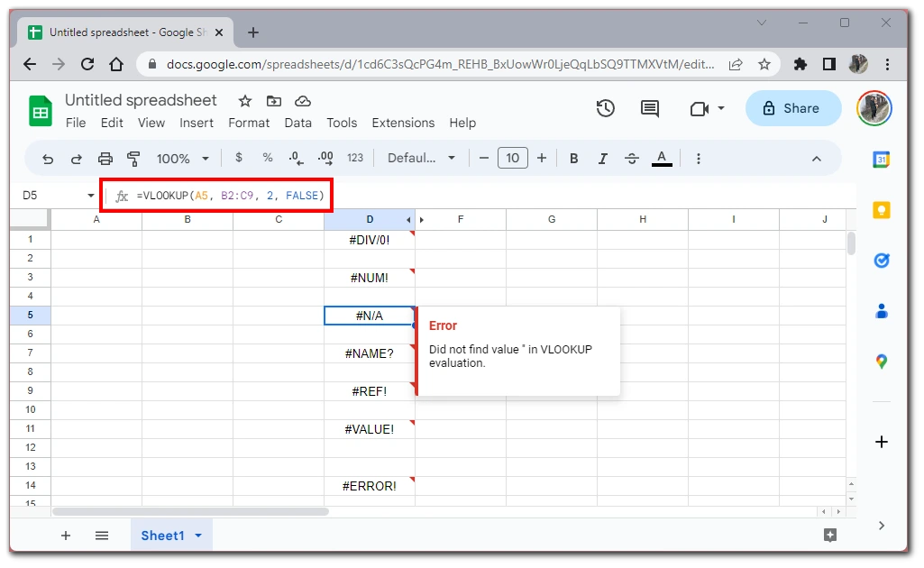The image size is (924, 568).
Task: Open Google Keep in side panel
Action: tap(881, 210)
